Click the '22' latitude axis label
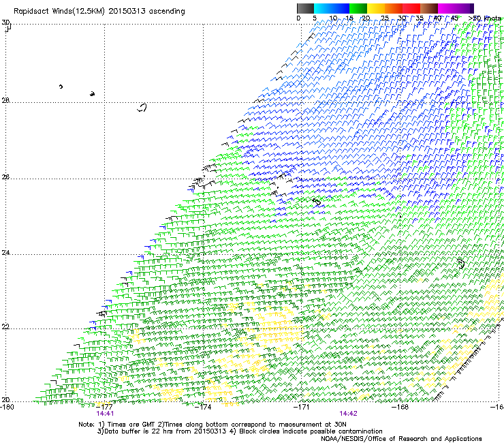Viewport: 504px width, 443px height. tap(5, 327)
